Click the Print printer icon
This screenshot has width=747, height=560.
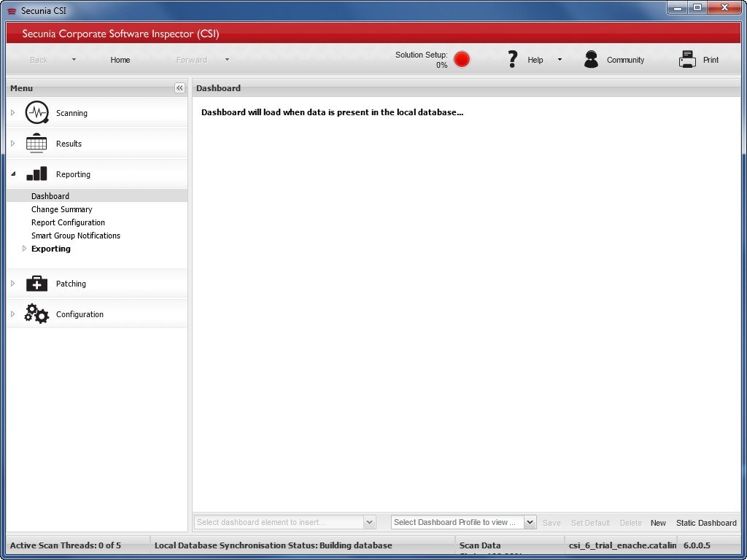pyautogui.click(x=687, y=60)
